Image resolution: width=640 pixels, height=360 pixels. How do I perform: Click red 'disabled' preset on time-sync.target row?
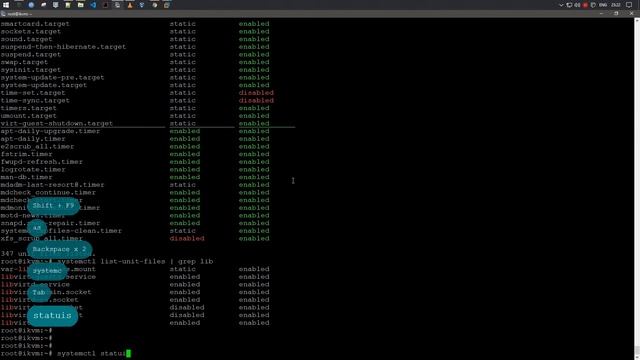(256, 100)
